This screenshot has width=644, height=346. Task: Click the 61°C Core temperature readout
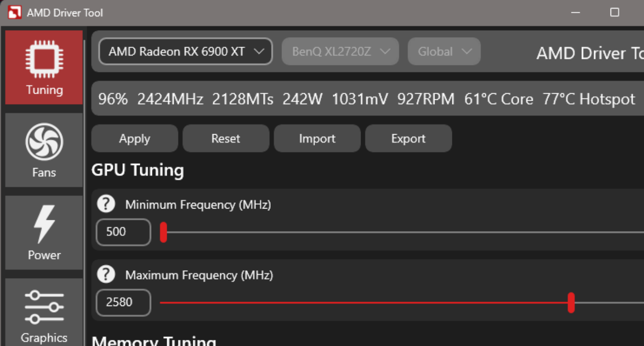pos(499,99)
